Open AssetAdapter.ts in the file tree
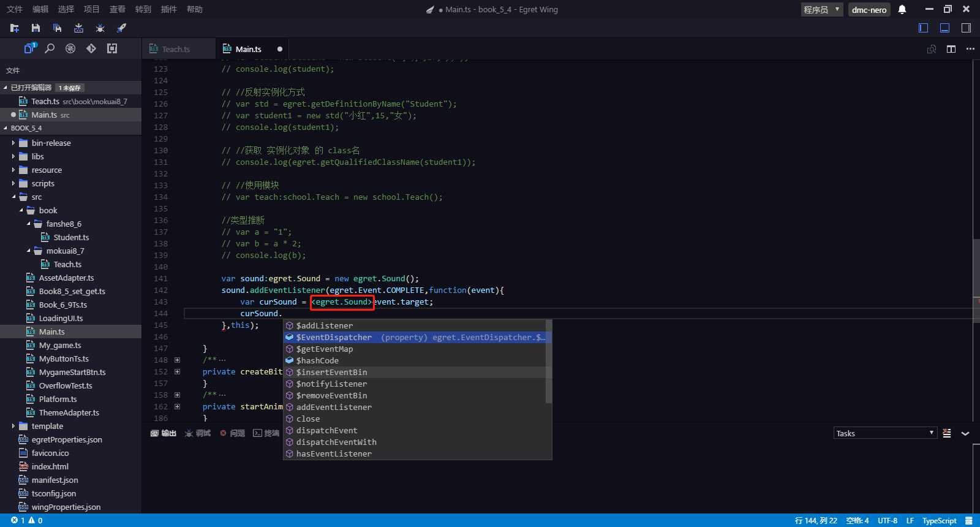Screen dimensions: 980x527 pos(66,278)
